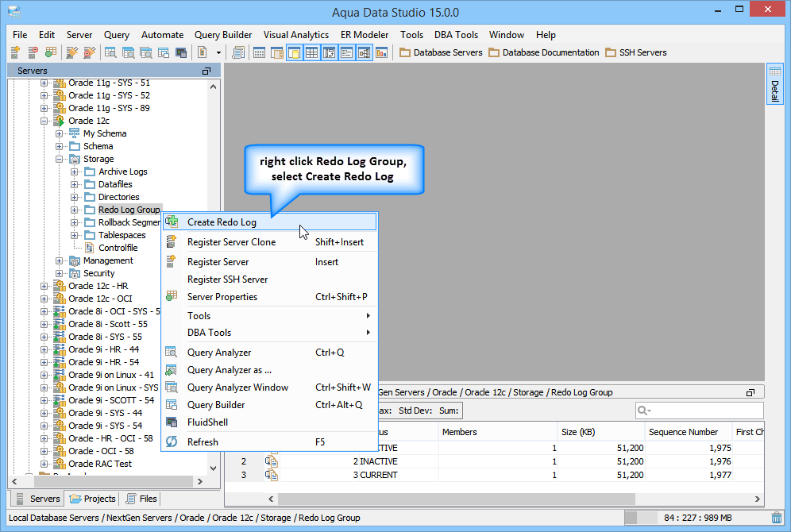Expand the Tools submenu in context menu
The height and width of the screenshot is (532, 791).
(269, 316)
